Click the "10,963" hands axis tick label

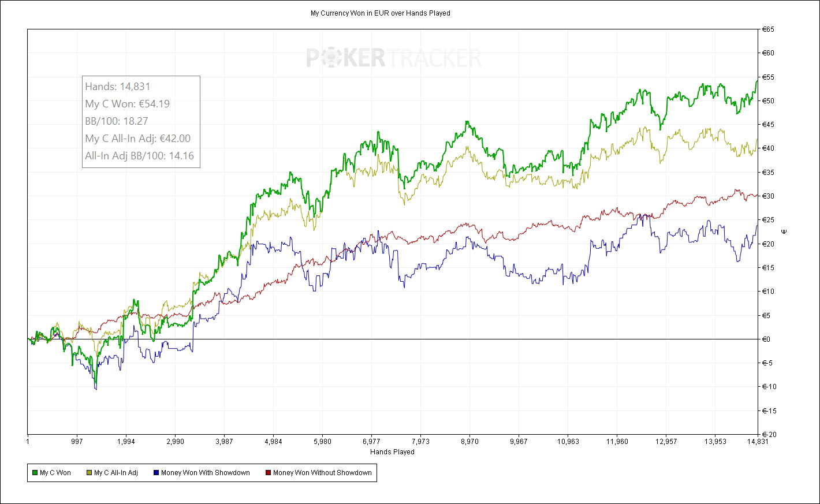[568, 442]
